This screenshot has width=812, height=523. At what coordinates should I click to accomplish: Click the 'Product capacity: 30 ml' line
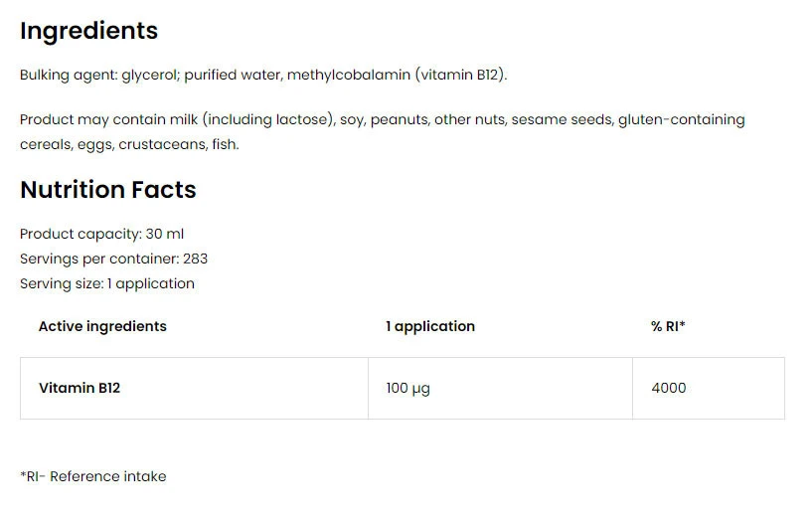point(102,234)
